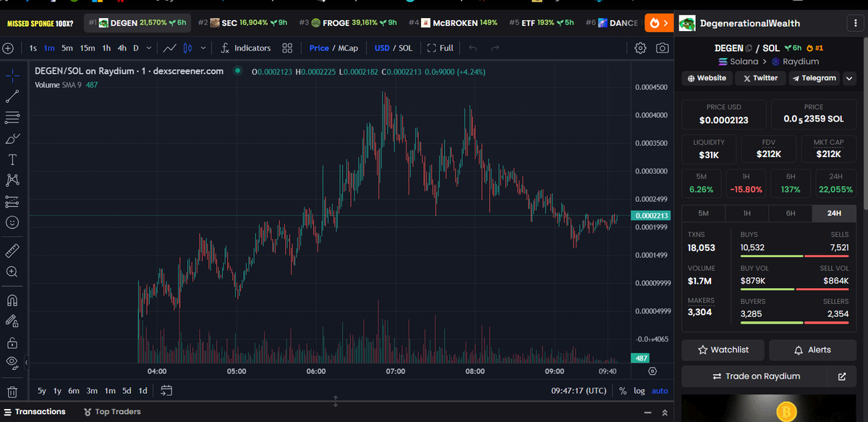The image size is (868, 422).
Task: Open the Fibonacci/gann lines tool
Action: coord(12,117)
